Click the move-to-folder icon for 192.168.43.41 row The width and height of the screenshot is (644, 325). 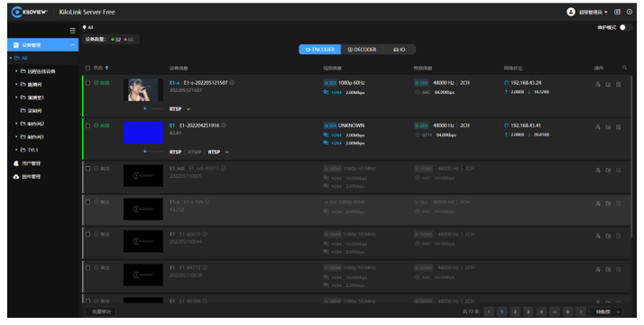click(x=608, y=127)
